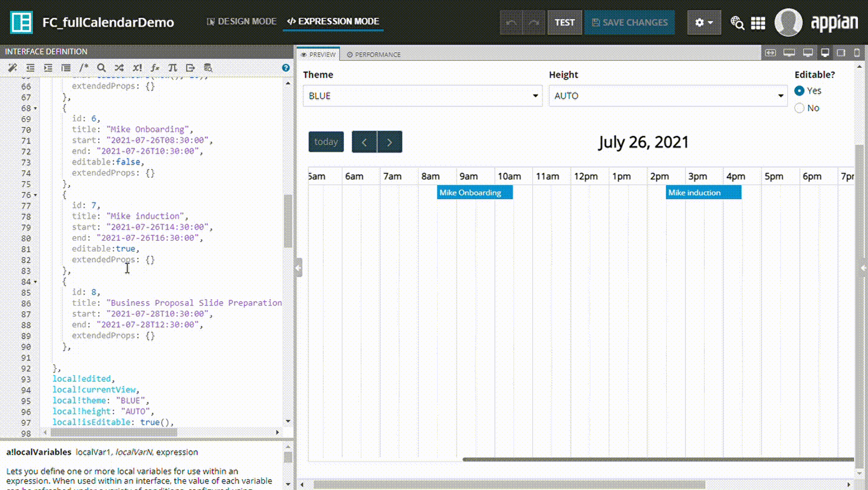Open the PERFORMANCE tab
This screenshot has width=868, height=490.
[374, 54]
